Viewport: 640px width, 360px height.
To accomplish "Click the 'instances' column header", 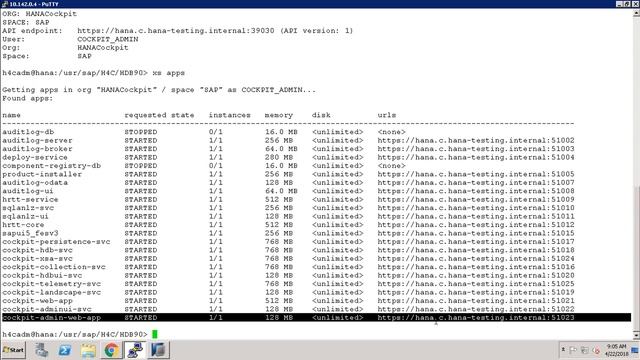I will click(230, 115).
